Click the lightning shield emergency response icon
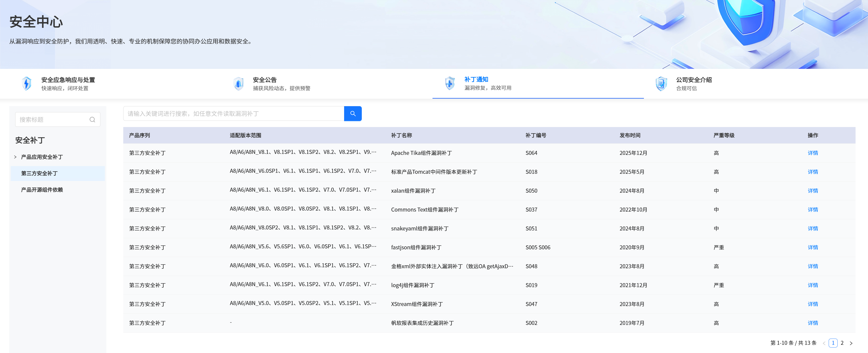Viewport: 868px width, 353px height. [27, 84]
